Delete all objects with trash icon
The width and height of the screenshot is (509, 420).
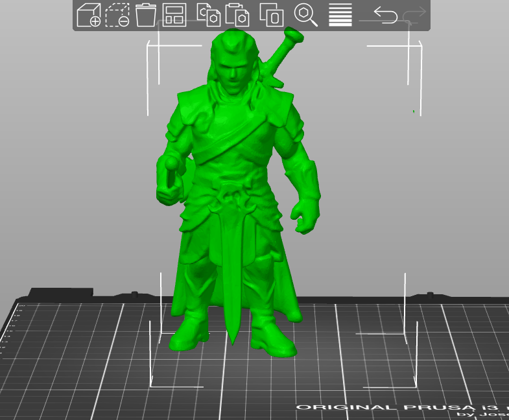145,15
